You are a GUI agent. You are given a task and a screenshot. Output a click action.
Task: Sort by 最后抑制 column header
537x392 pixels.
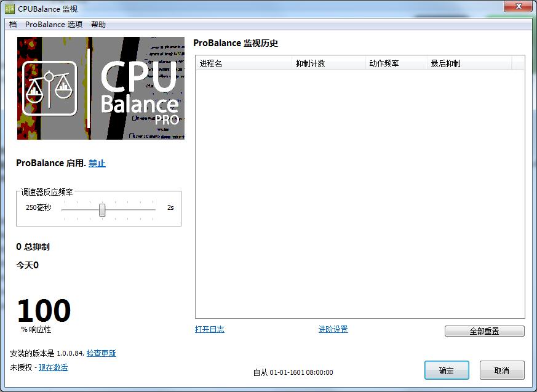tap(469, 63)
